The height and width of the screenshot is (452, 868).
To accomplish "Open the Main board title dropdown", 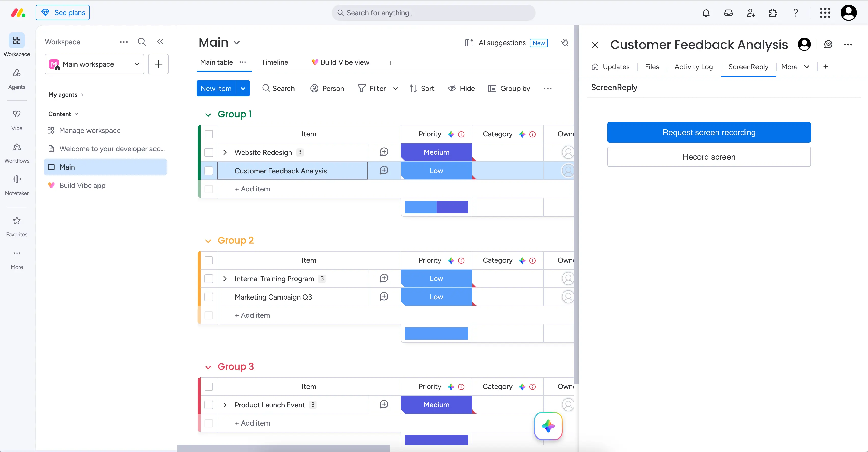I will [x=237, y=43].
